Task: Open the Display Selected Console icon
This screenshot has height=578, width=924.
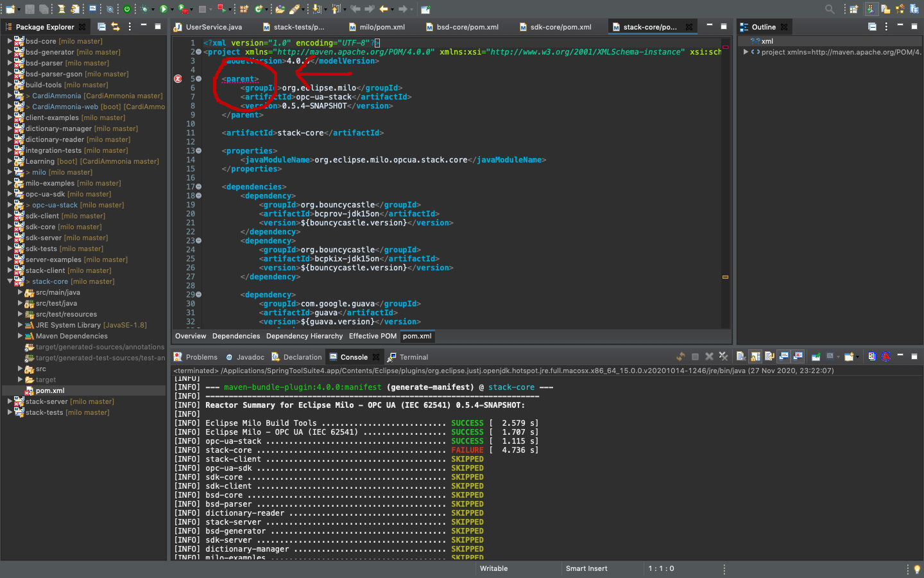Action: pos(831,356)
